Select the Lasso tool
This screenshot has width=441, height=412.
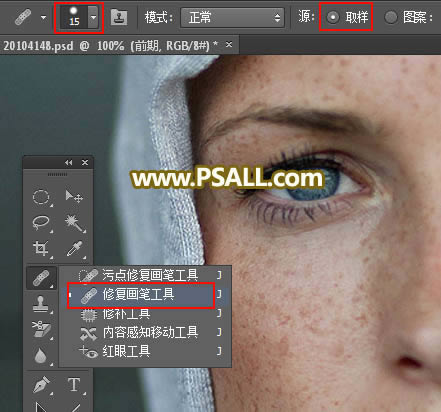tap(41, 223)
